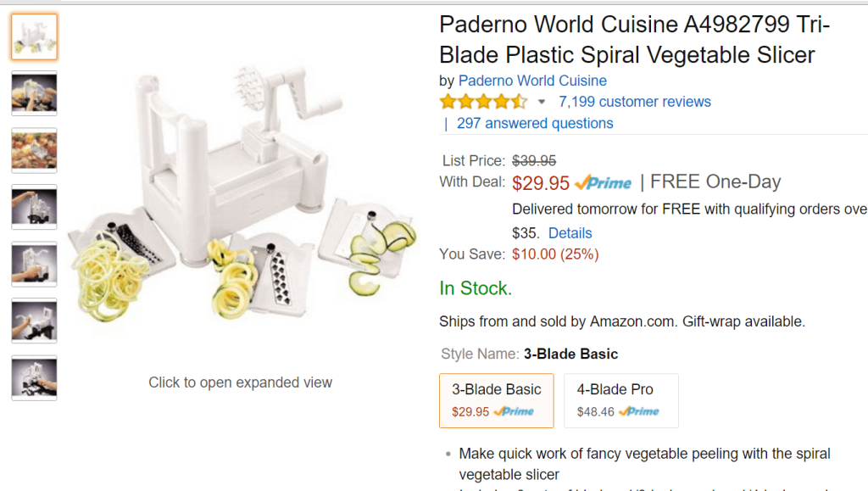Click the Prime badge in the 3-Blade Basic option
This screenshot has height=491, width=868.
coord(514,412)
